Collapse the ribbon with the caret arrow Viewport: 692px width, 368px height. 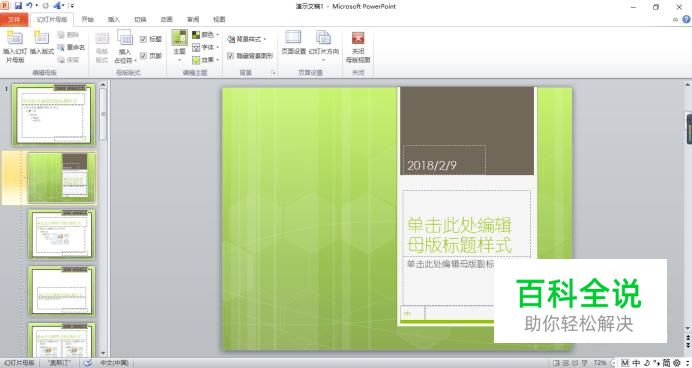point(675,19)
